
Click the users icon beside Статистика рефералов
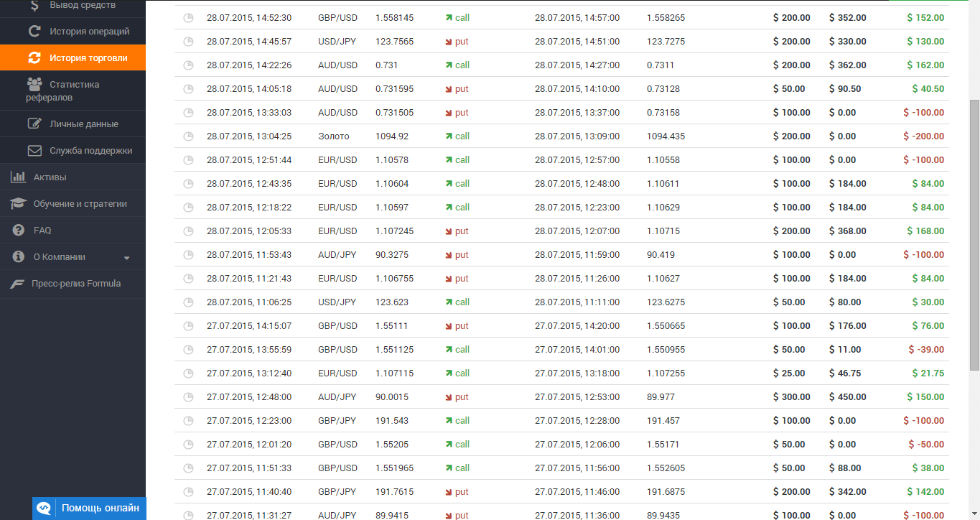click(x=34, y=84)
